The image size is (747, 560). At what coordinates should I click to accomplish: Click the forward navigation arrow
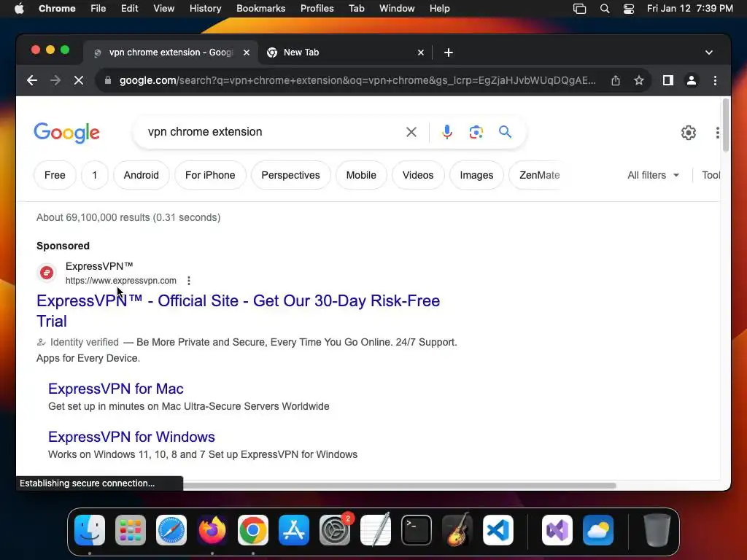coord(55,80)
